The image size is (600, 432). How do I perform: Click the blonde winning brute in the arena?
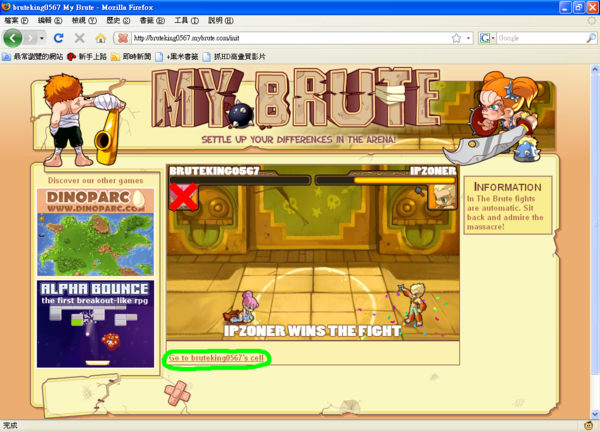click(x=413, y=304)
